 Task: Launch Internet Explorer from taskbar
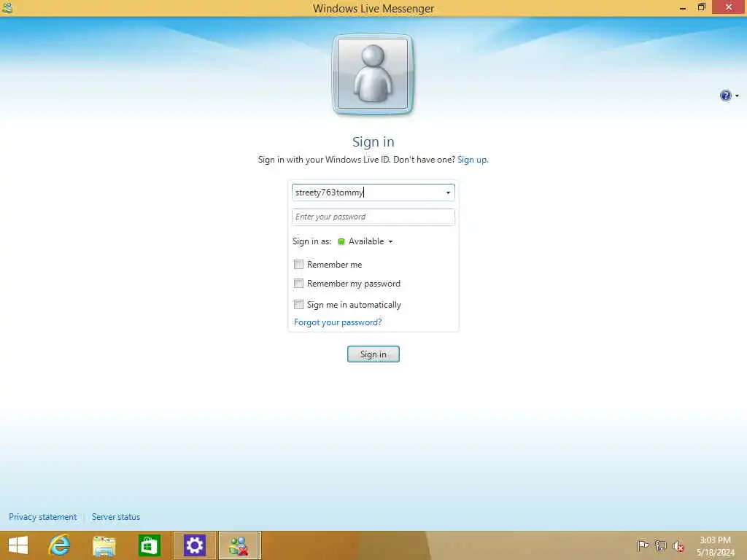click(x=59, y=545)
